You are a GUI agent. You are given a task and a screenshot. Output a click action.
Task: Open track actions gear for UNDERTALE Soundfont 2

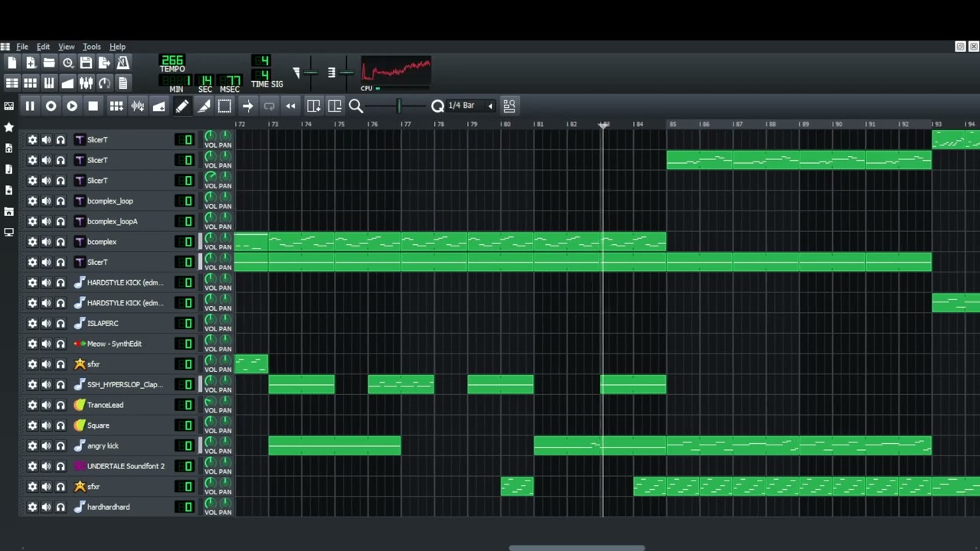(32, 466)
